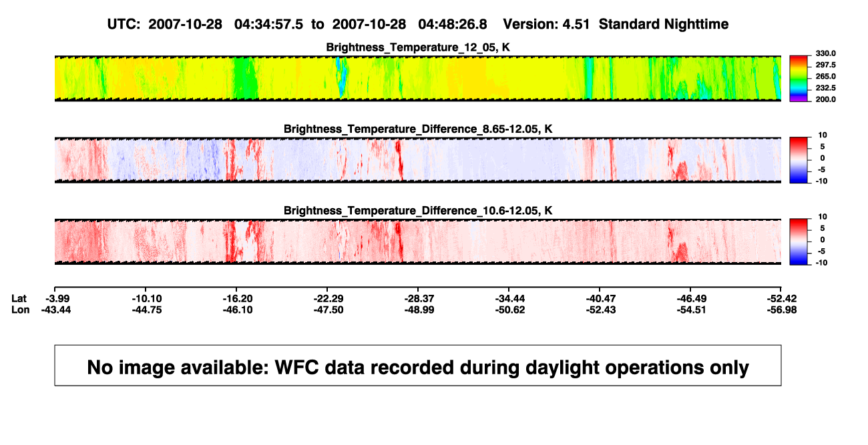This screenshot has height=445, width=868.
Task: Click the red-blue colorbar of the 8.65-12.05 plot
Action: (799, 160)
